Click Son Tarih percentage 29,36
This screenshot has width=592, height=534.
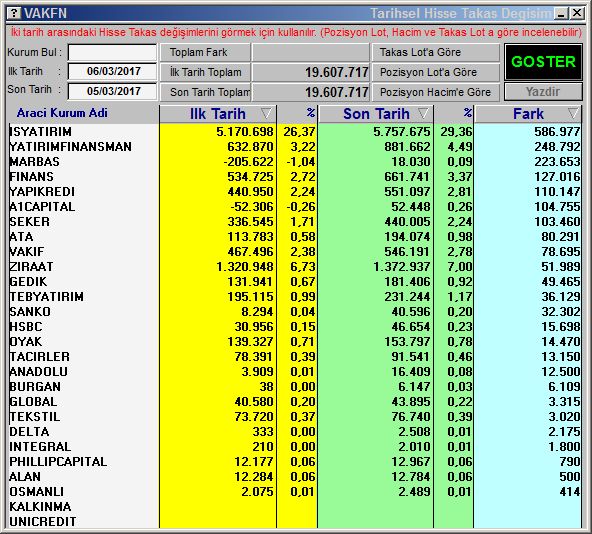pyautogui.click(x=456, y=131)
